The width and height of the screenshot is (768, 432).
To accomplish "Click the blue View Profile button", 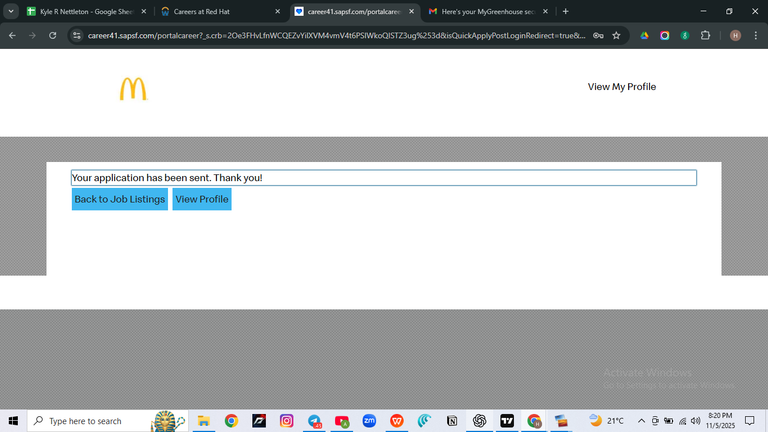I will (x=202, y=199).
